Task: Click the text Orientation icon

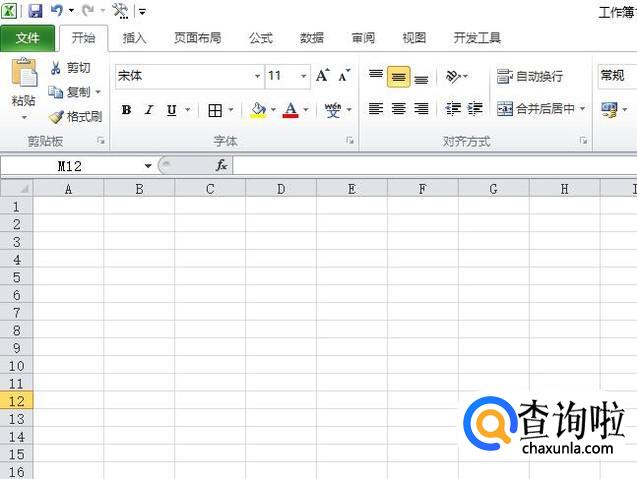Action: tap(453, 76)
